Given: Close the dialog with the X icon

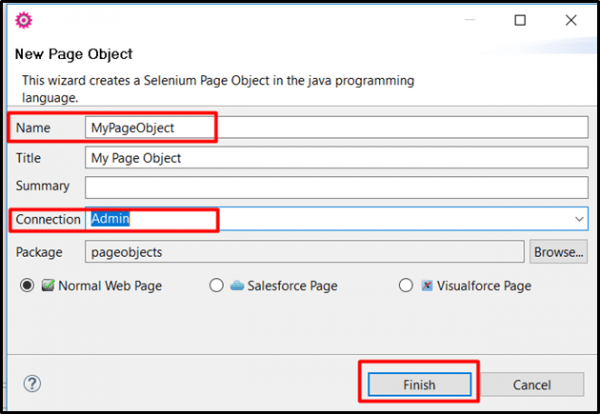Looking at the screenshot, I should pyautogui.click(x=571, y=20).
